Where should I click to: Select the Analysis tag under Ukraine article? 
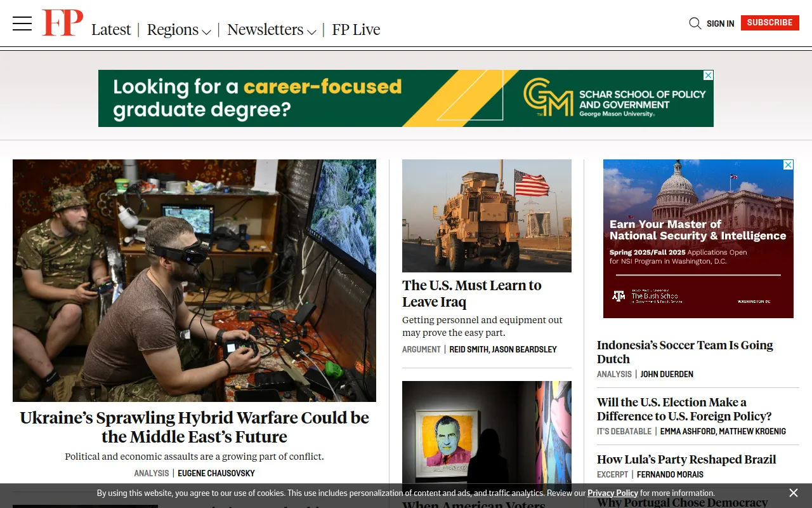(151, 473)
